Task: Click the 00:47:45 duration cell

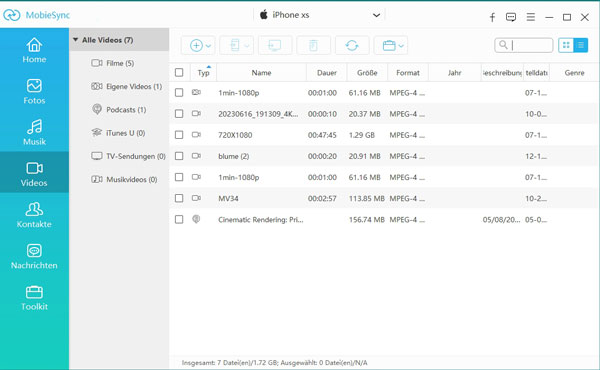Action: point(322,135)
